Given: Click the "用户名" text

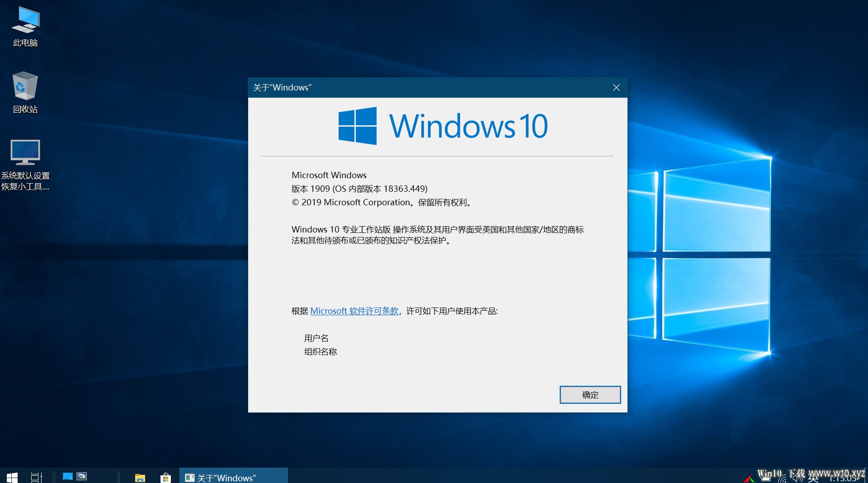Looking at the screenshot, I should pyautogui.click(x=316, y=338).
